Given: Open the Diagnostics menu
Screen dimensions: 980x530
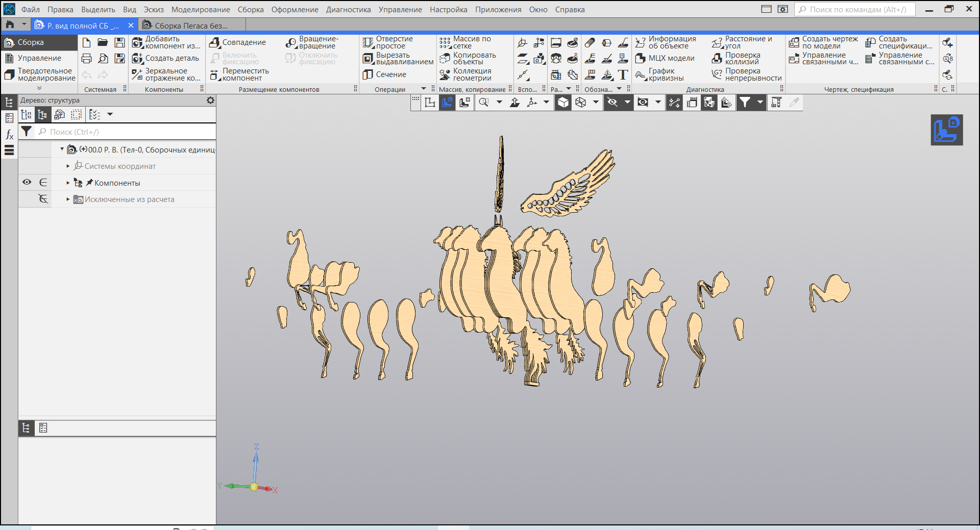Looking at the screenshot, I should click(x=348, y=10).
